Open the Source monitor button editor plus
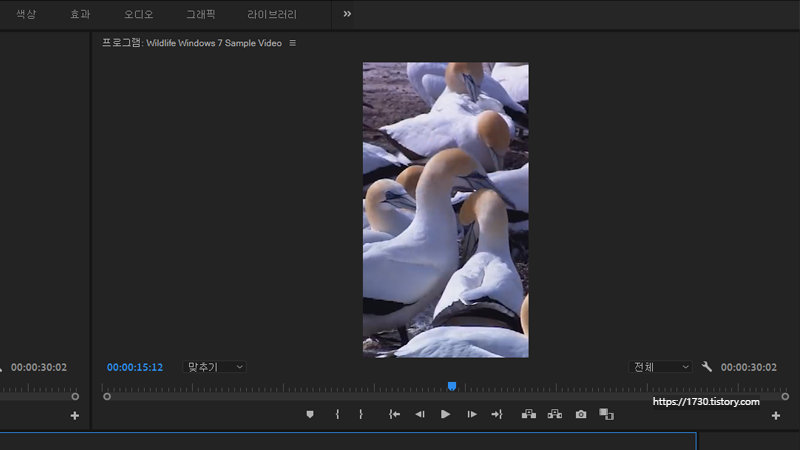Screen dimensions: 800x450 (75, 416)
